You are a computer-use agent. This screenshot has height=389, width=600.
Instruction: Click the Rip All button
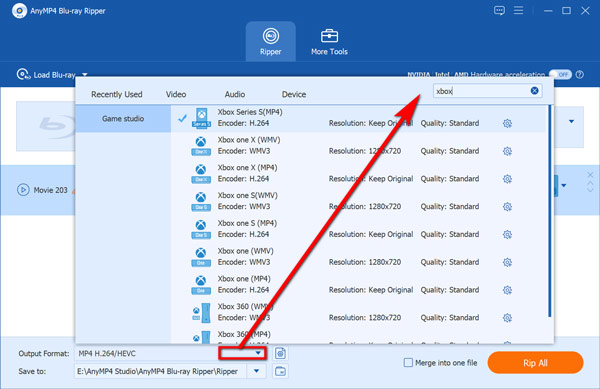point(535,363)
